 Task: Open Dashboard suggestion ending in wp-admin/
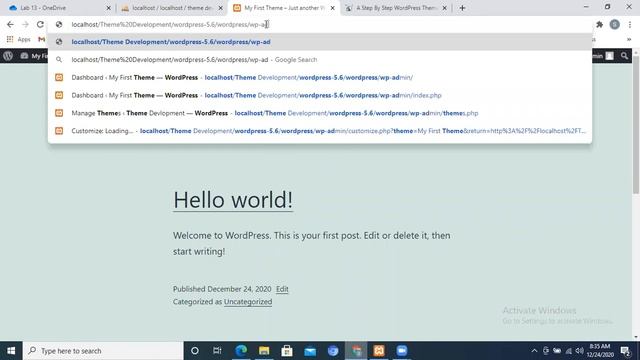[x=320, y=78]
